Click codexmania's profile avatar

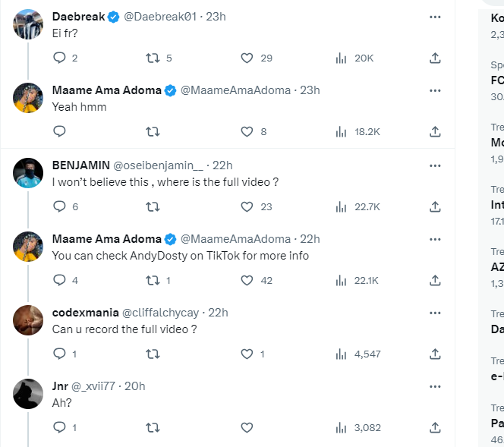pos(28,320)
